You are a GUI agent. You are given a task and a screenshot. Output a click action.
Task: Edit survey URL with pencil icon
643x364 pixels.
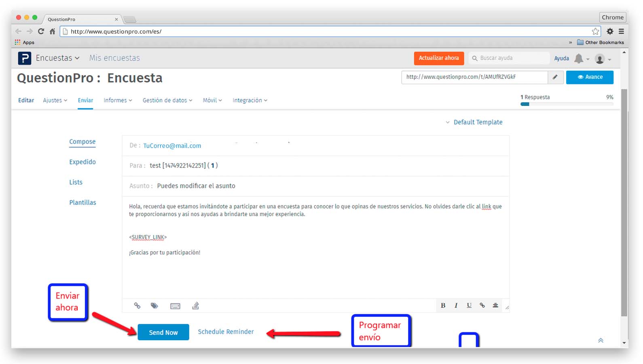[x=555, y=77]
